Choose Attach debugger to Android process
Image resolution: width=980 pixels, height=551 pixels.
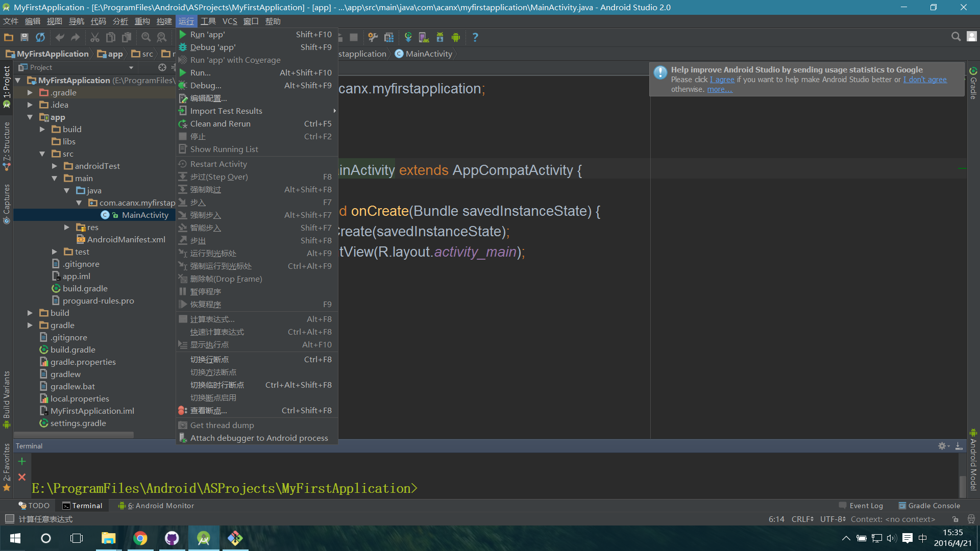pyautogui.click(x=259, y=438)
